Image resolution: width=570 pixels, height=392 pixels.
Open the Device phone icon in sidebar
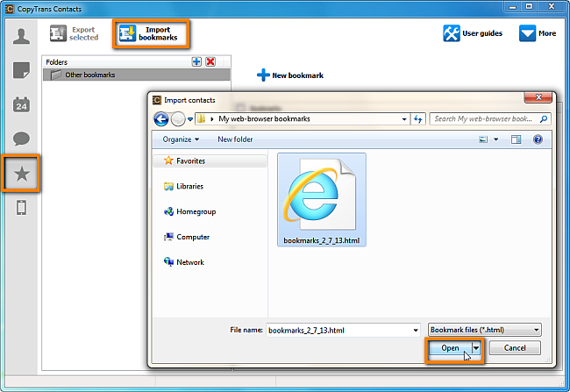21,208
